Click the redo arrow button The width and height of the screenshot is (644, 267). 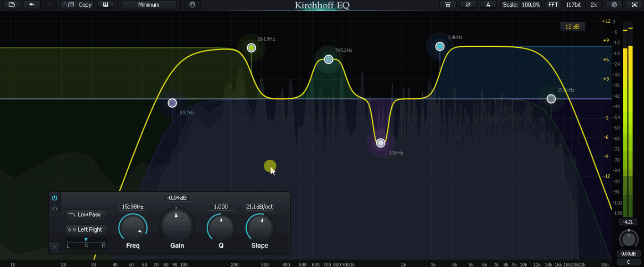click(x=49, y=5)
